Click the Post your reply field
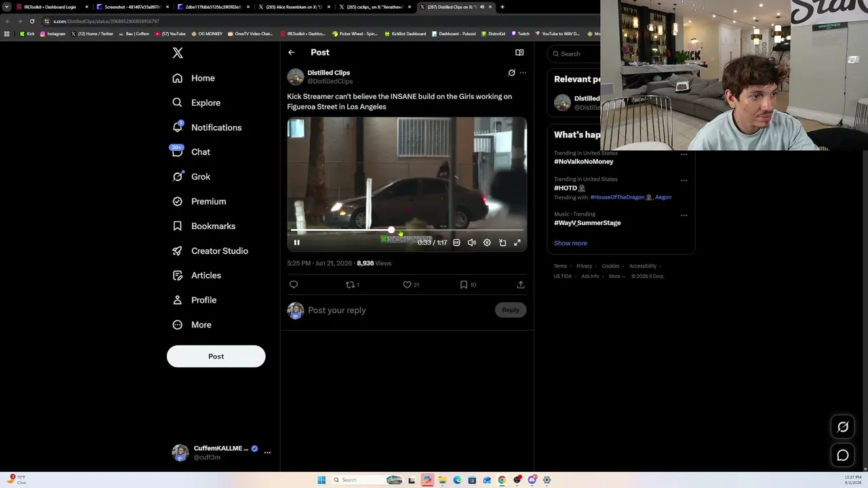Image resolution: width=868 pixels, height=488 pixels. (x=400, y=310)
